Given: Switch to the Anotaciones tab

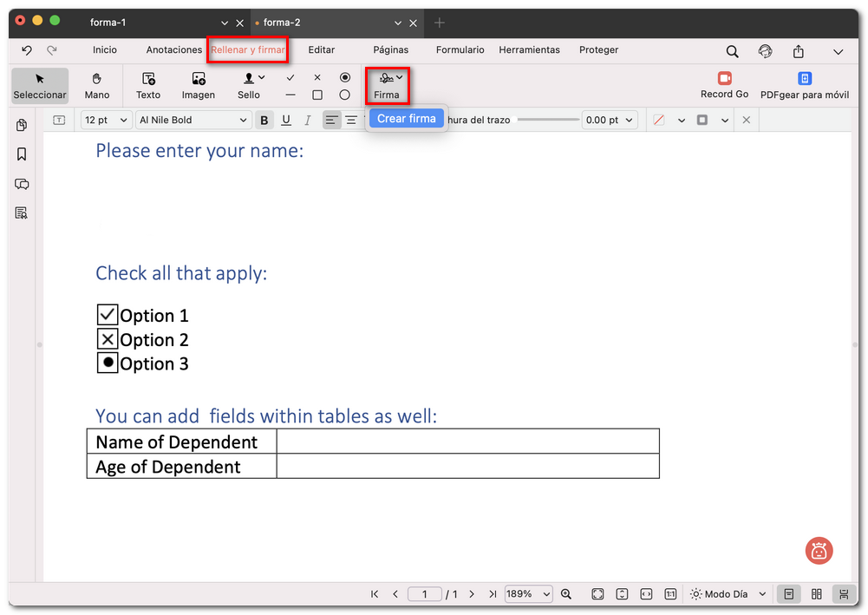Looking at the screenshot, I should (173, 50).
